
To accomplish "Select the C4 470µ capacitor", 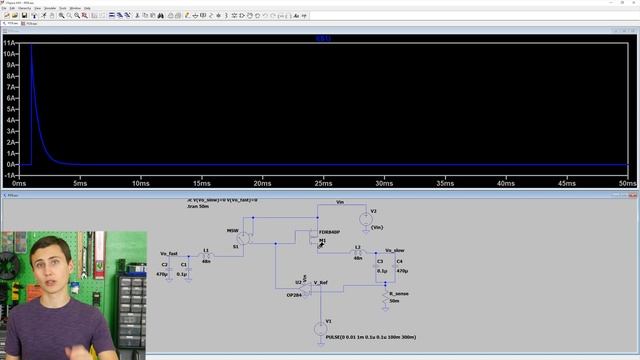I will pos(395,266).
